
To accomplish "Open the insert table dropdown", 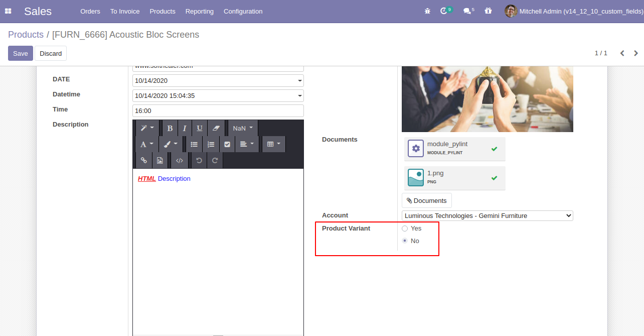I will click(273, 144).
